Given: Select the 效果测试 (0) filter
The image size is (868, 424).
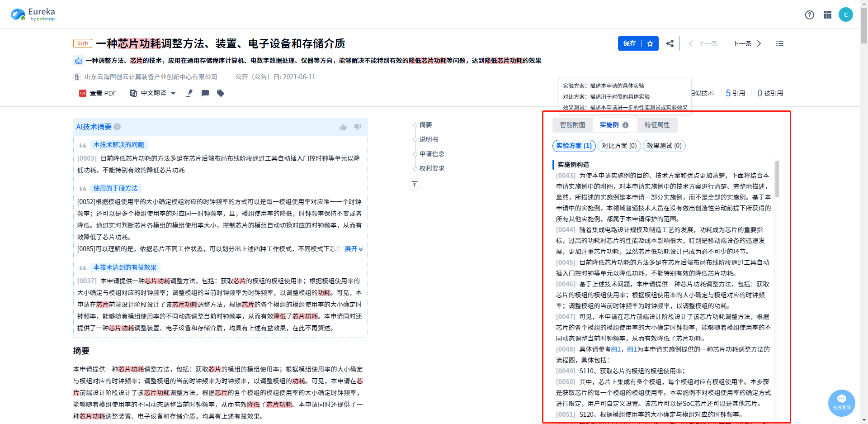Looking at the screenshot, I should (x=664, y=146).
